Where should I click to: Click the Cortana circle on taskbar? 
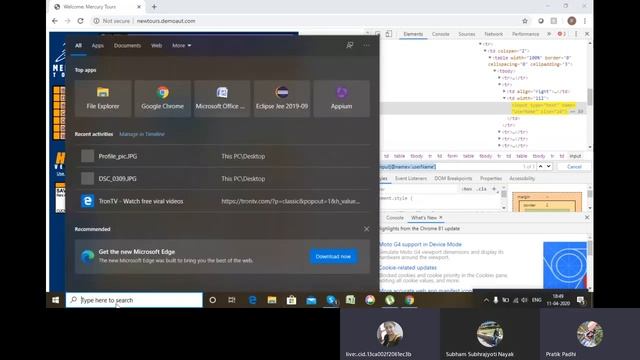click(x=212, y=300)
